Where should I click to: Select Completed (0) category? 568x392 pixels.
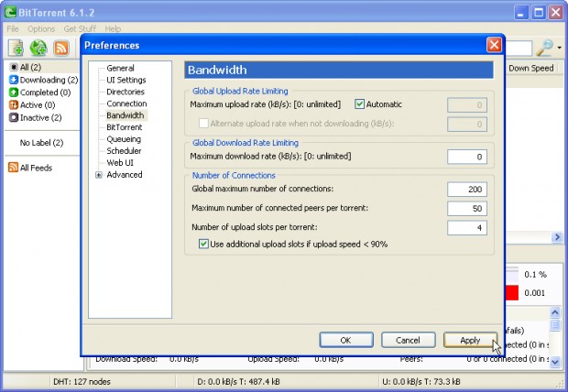pos(39,93)
